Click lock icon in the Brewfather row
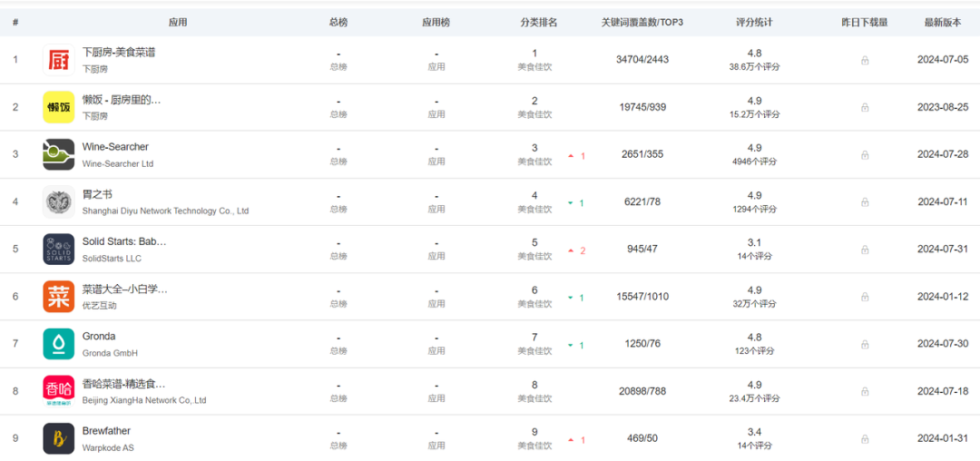The width and height of the screenshot is (980, 461). pos(865,439)
